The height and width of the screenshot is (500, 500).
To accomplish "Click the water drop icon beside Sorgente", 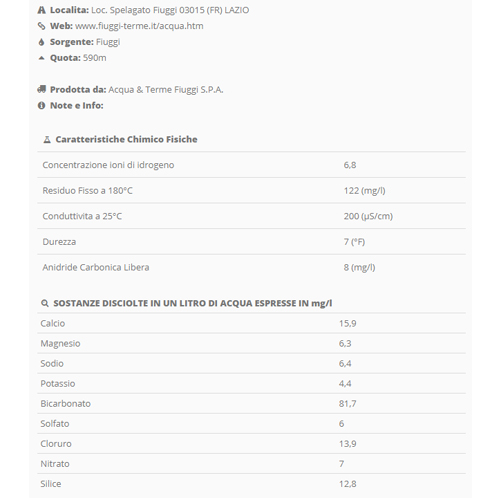I will [x=41, y=42].
